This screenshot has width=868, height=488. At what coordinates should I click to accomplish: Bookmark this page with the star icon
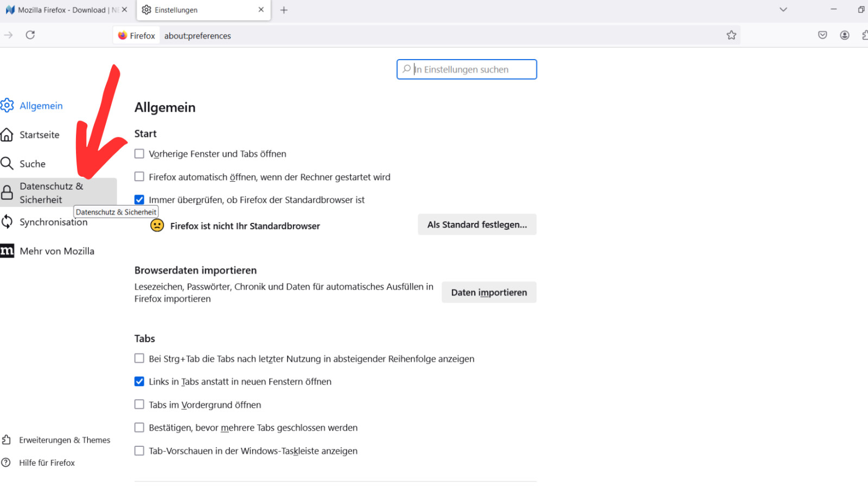click(x=731, y=35)
